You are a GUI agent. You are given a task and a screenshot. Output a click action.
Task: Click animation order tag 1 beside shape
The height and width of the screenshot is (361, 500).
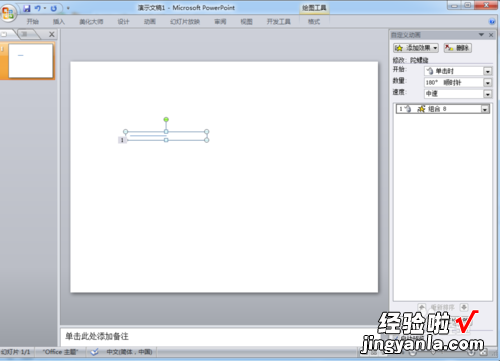(x=122, y=140)
